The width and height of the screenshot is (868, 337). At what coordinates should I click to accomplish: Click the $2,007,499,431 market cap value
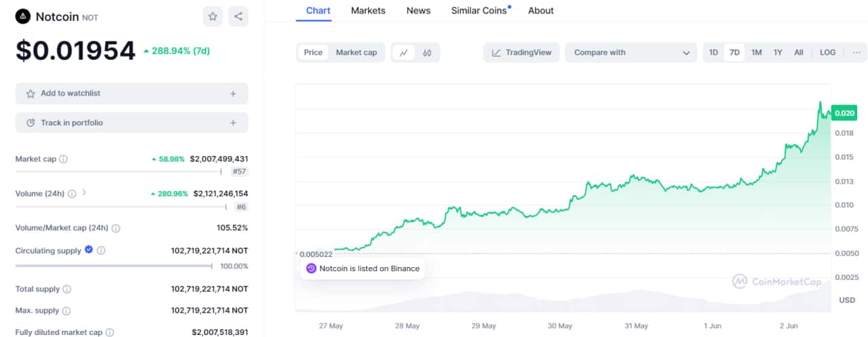point(219,159)
